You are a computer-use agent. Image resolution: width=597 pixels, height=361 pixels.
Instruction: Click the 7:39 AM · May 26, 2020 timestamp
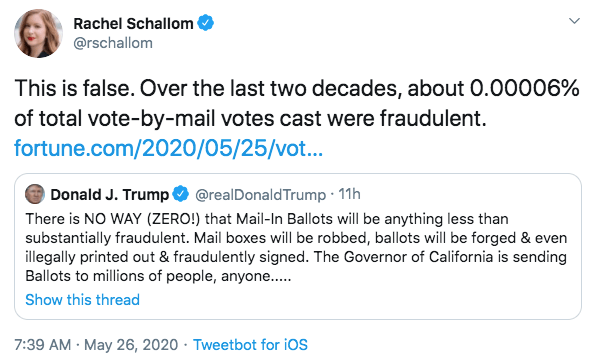[x=96, y=345]
